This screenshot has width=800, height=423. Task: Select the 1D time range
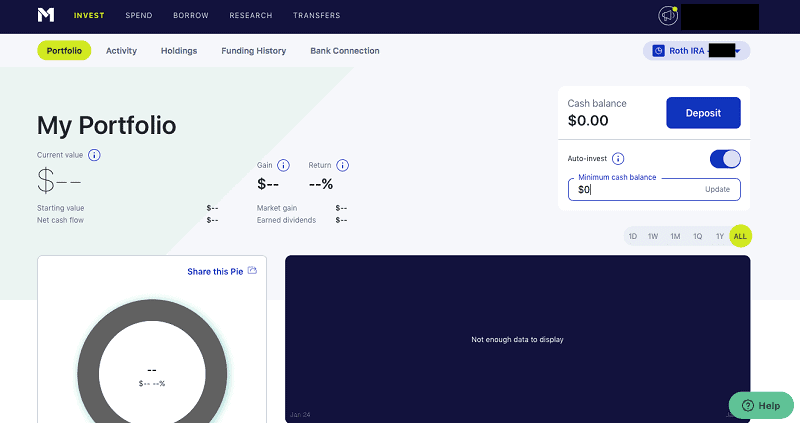[x=632, y=236]
